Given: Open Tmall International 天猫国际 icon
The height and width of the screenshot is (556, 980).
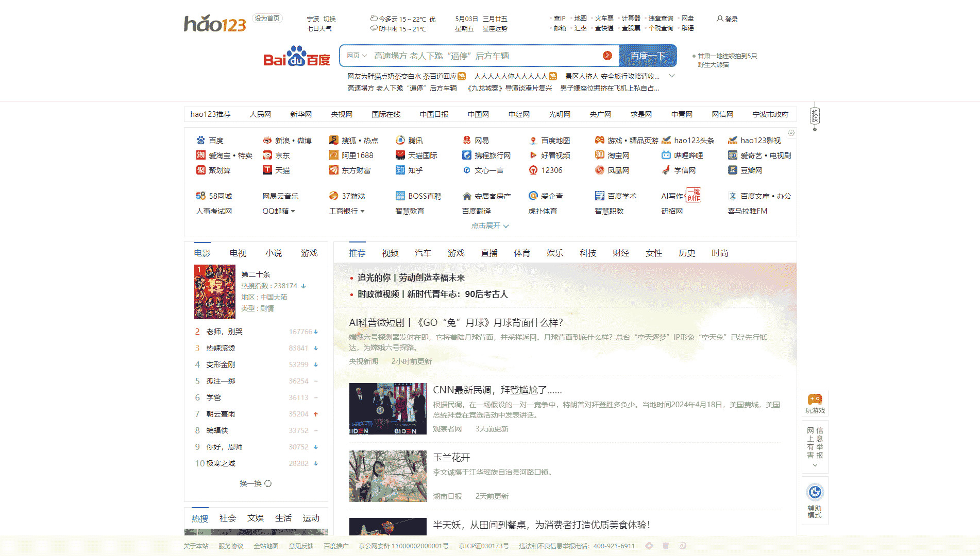Looking at the screenshot, I should pos(400,155).
